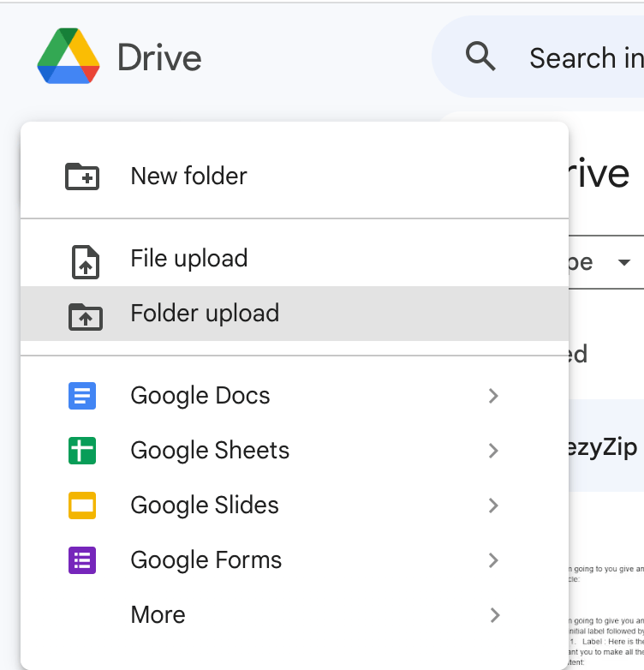The width and height of the screenshot is (644, 670).
Task: Expand the More submenu arrow
Action: pos(493,615)
